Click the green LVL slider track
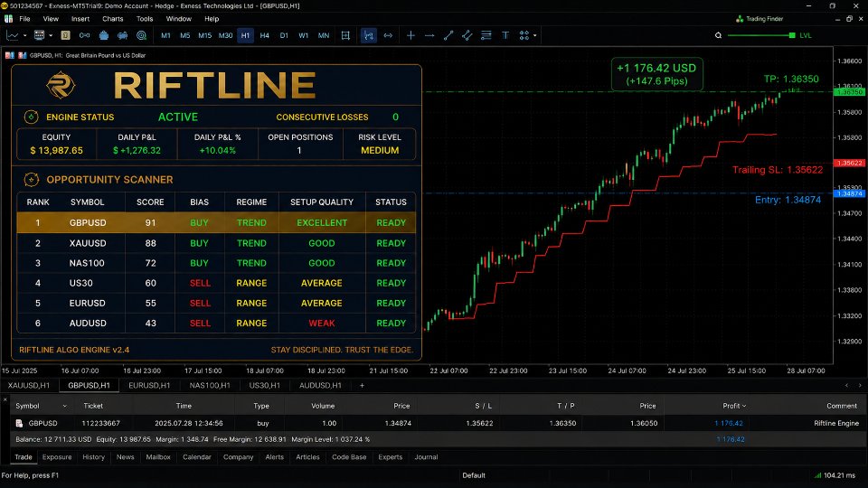The image size is (868, 488). pos(759,35)
